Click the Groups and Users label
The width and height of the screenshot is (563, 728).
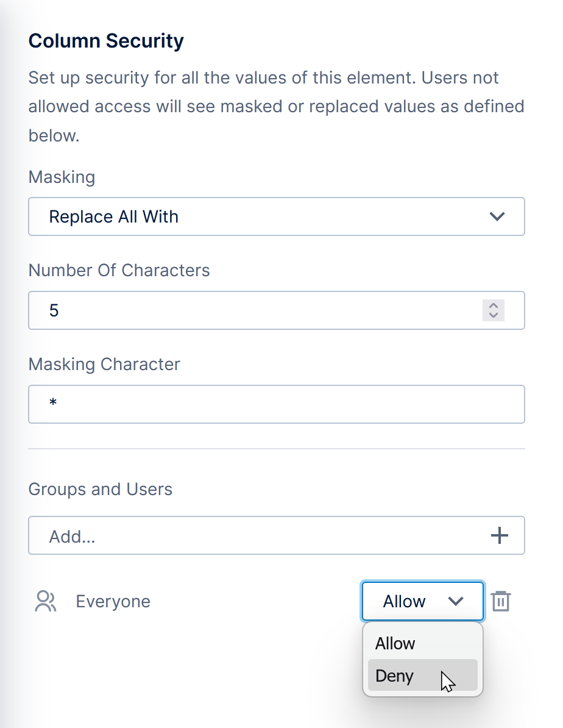[101, 489]
